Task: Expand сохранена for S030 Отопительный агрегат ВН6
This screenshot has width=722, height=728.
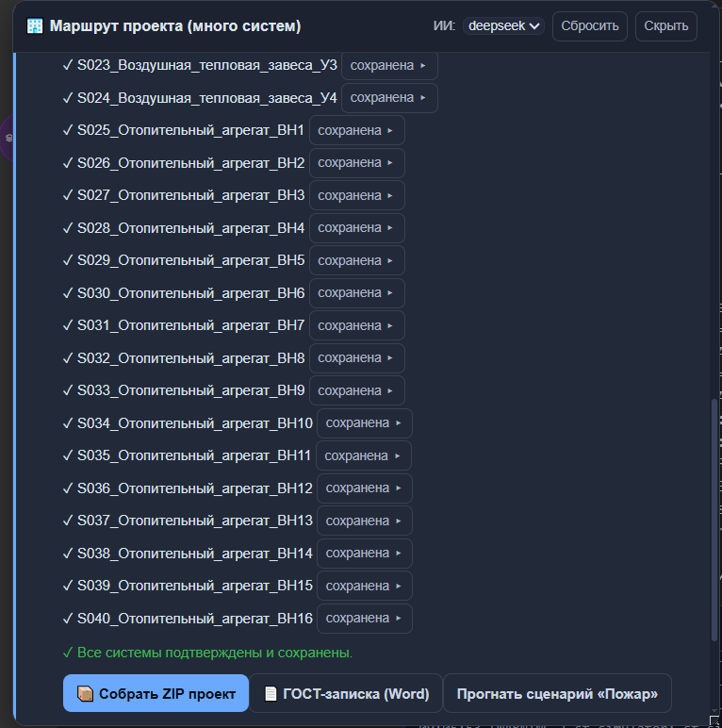Action: coord(357,293)
